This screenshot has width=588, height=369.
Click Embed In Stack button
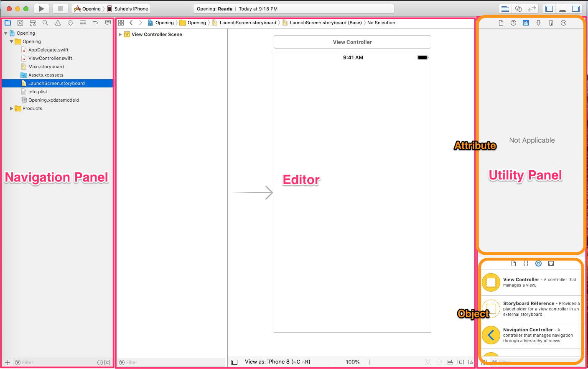(x=439, y=362)
